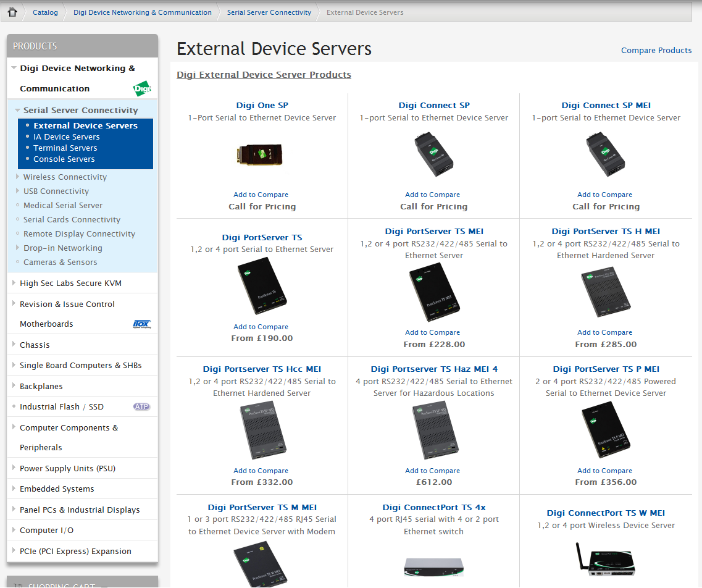Expand the Backplanes category arrow
This screenshot has width=702, height=588.
point(14,385)
